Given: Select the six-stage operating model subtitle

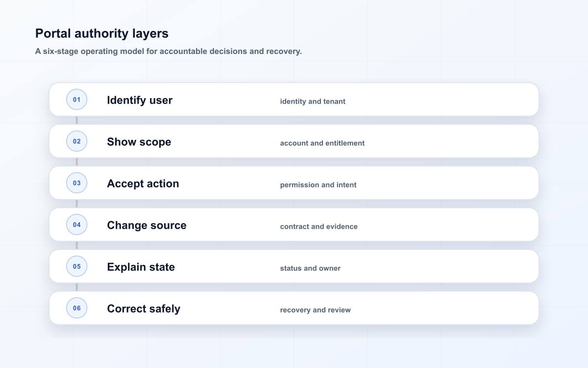Looking at the screenshot, I should (x=169, y=51).
